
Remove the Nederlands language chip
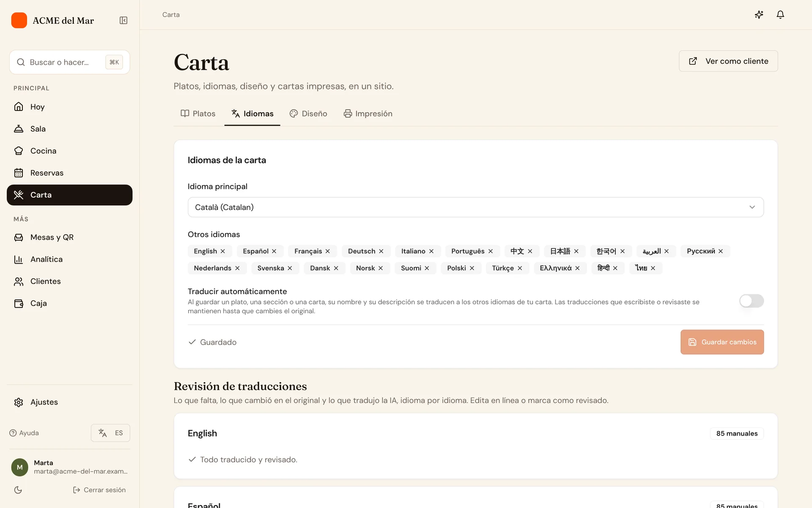click(237, 268)
